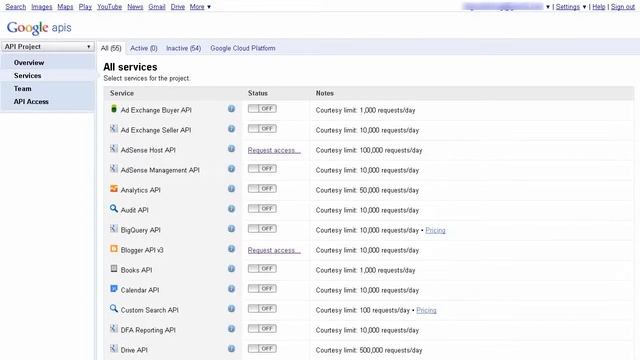The width and height of the screenshot is (640, 360).
Task: Open the Settings dropdown
Action: click(571, 7)
